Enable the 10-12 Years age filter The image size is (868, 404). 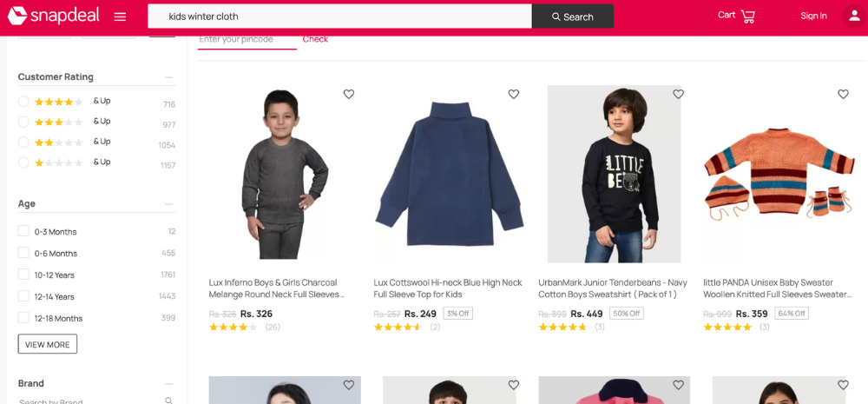pos(23,275)
